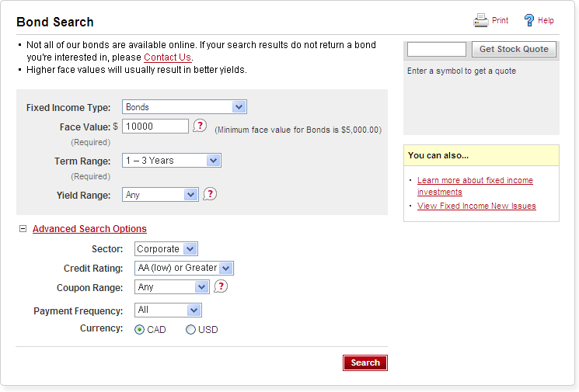Select the CAD currency radio button
The height and width of the screenshot is (392, 579).
point(140,330)
